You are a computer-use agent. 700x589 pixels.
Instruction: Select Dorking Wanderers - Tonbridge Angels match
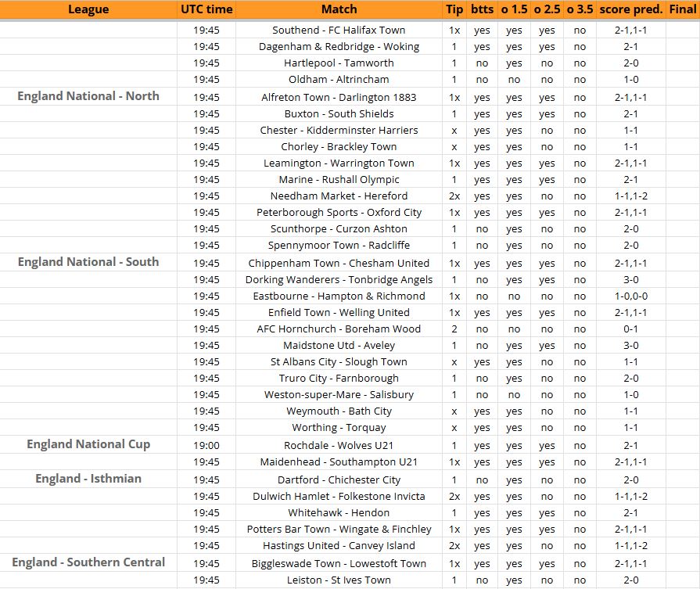point(339,279)
